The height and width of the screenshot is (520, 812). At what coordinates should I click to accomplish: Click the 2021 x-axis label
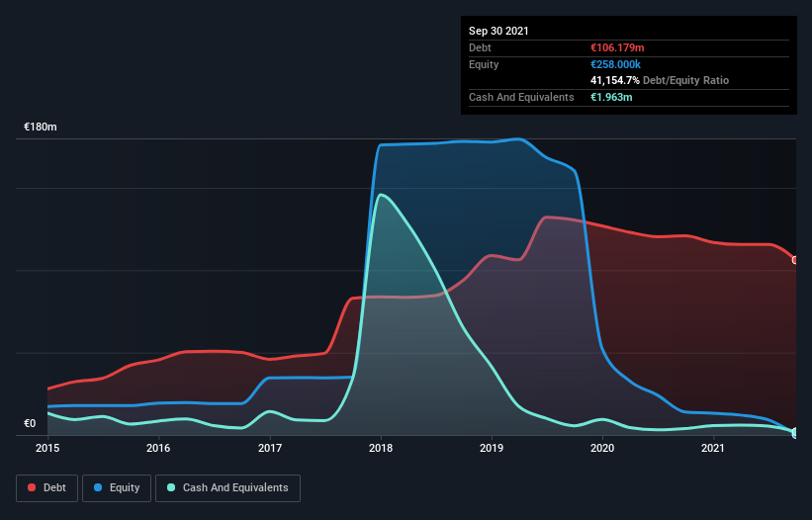point(712,448)
